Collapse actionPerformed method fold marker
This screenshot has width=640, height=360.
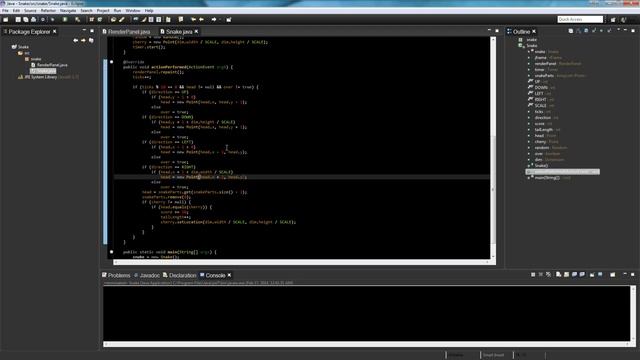click(x=111, y=62)
